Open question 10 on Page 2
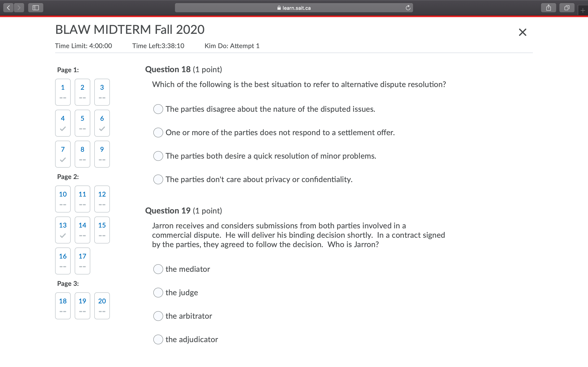The height and width of the screenshot is (367, 588). coord(63,199)
